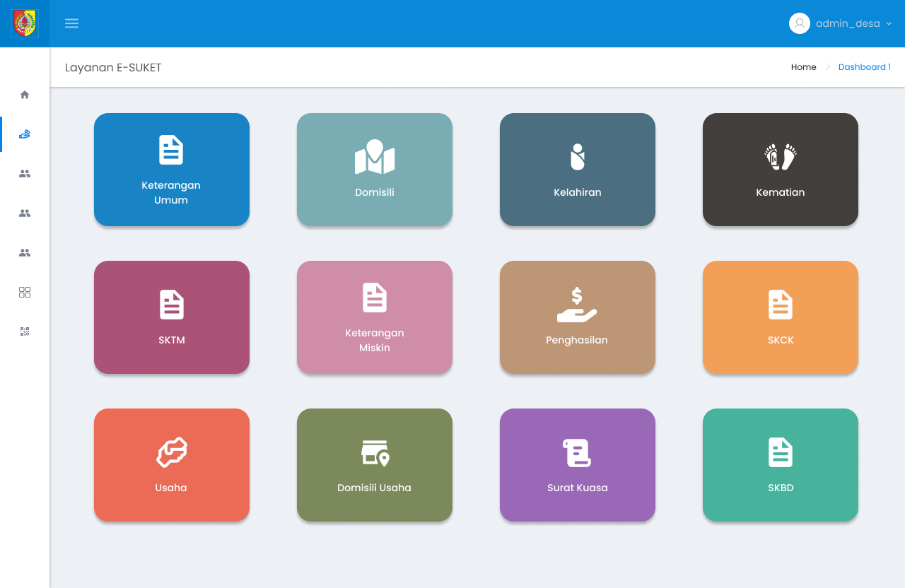
Task: Click the Domisili map icon
Action: pyautogui.click(x=375, y=157)
